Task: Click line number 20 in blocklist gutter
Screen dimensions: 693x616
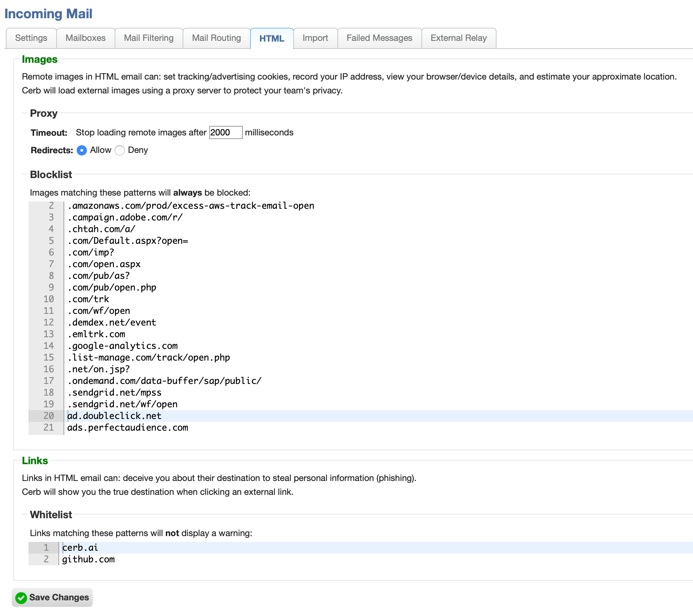Action: pyautogui.click(x=49, y=416)
